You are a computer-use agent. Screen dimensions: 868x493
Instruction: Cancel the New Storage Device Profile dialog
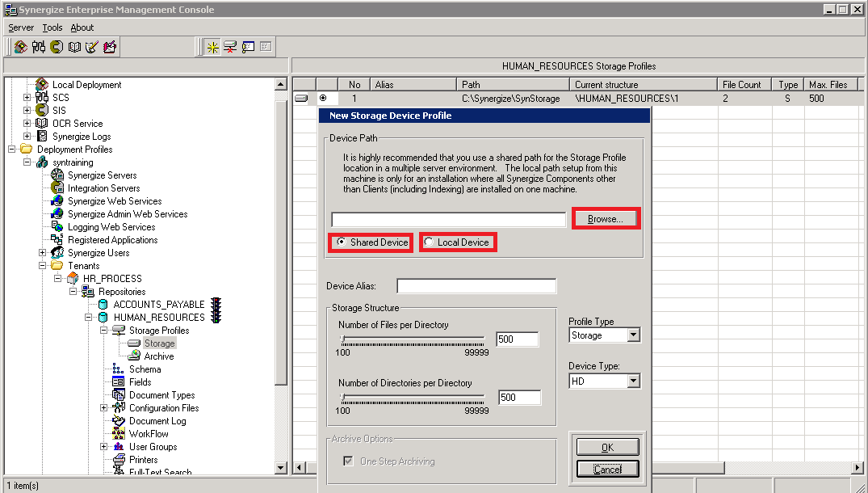tap(607, 470)
